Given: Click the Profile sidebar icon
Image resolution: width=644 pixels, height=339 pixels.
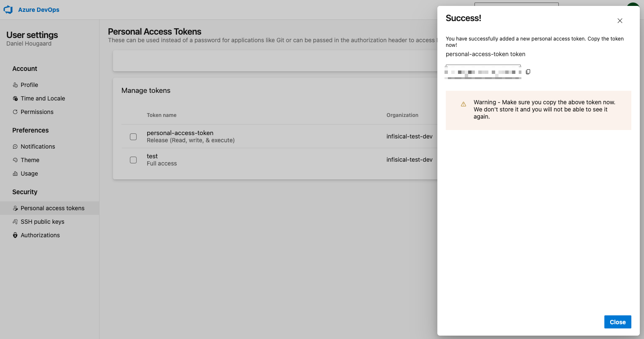Looking at the screenshot, I should (x=15, y=85).
